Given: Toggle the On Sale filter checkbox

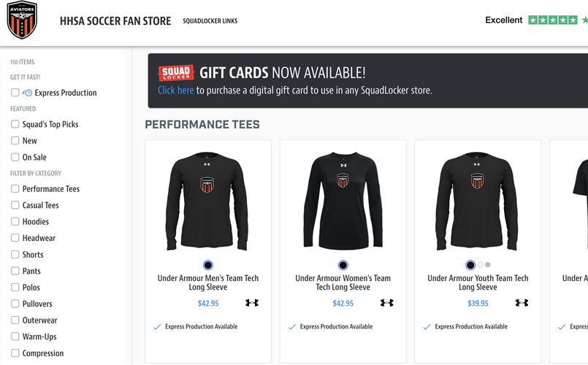Looking at the screenshot, I should pyautogui.click(x=15, y=157).
